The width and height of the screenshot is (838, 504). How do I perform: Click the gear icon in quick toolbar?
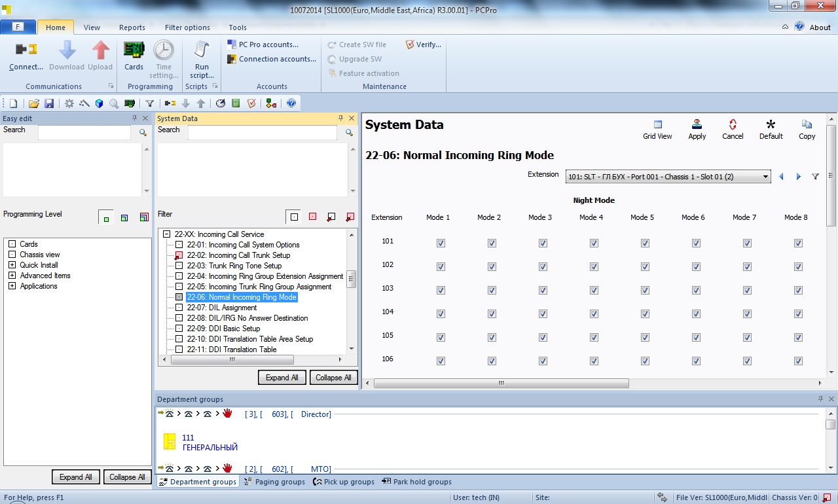point(69,103)
